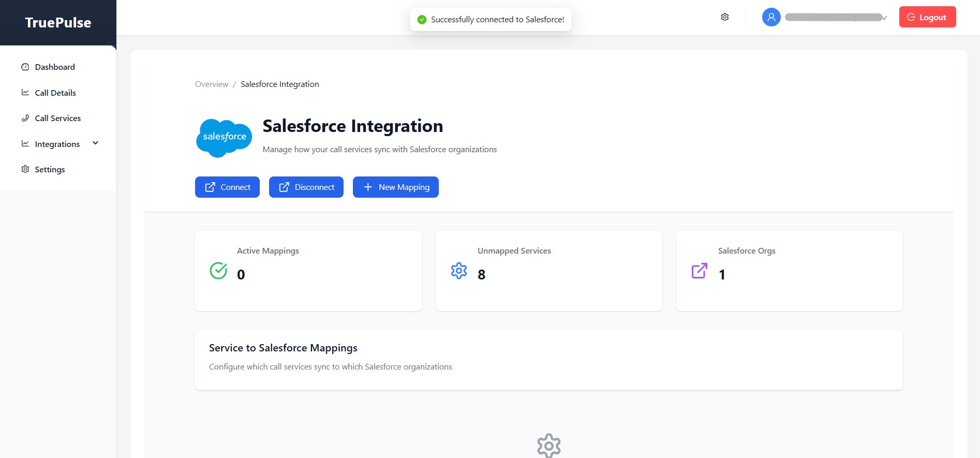Open Call Services in sidebar

pos(57,118)
